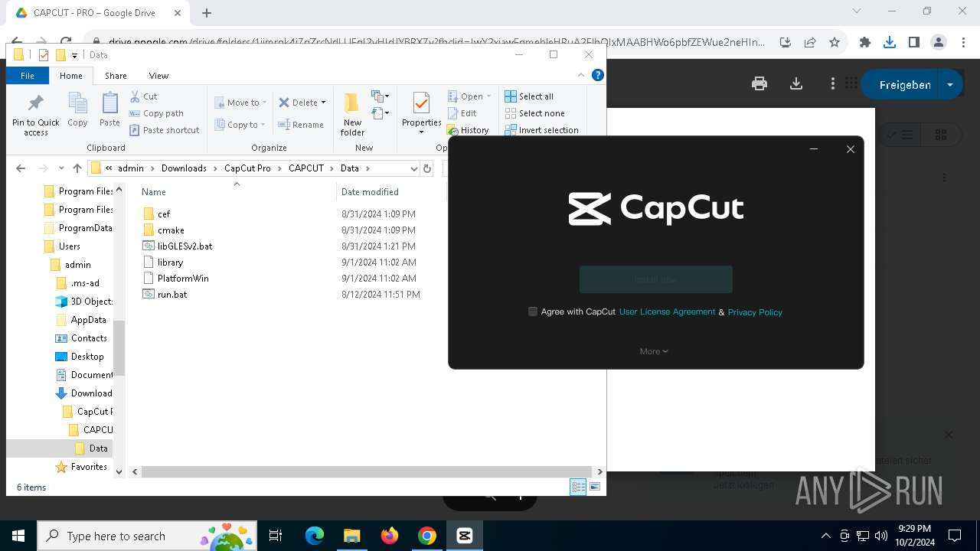Select the PlatformWin file
Screen dimensions: 980x551
(x=183, y=279)
